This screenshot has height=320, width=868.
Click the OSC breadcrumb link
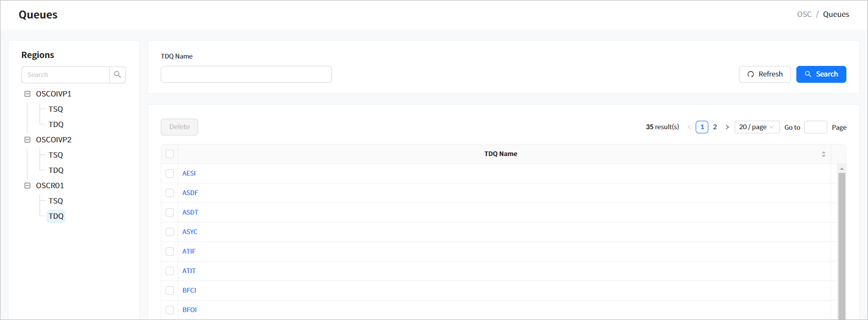(804, 14)
